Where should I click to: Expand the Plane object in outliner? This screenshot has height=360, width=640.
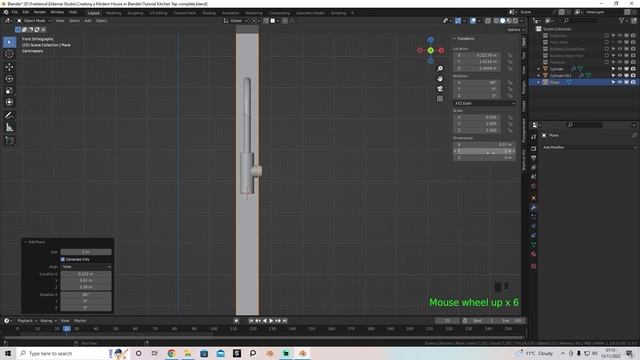(x=539, y=82)
